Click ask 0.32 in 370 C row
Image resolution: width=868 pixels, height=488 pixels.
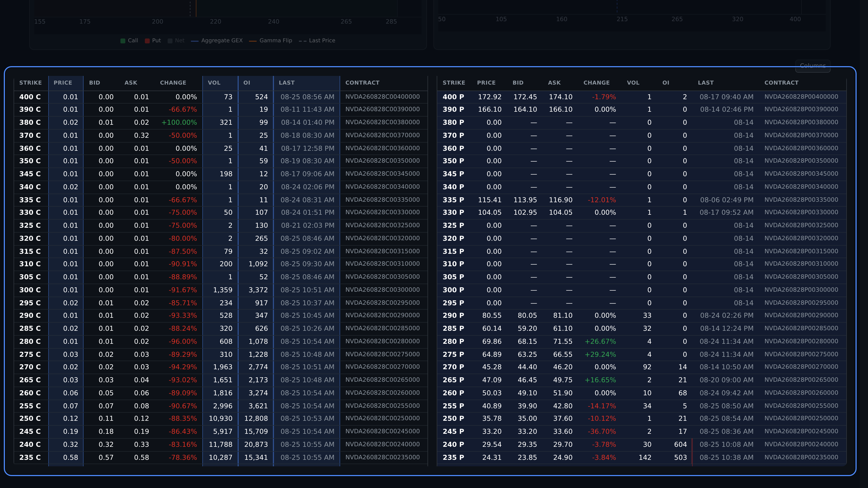(x=142, y=135)
